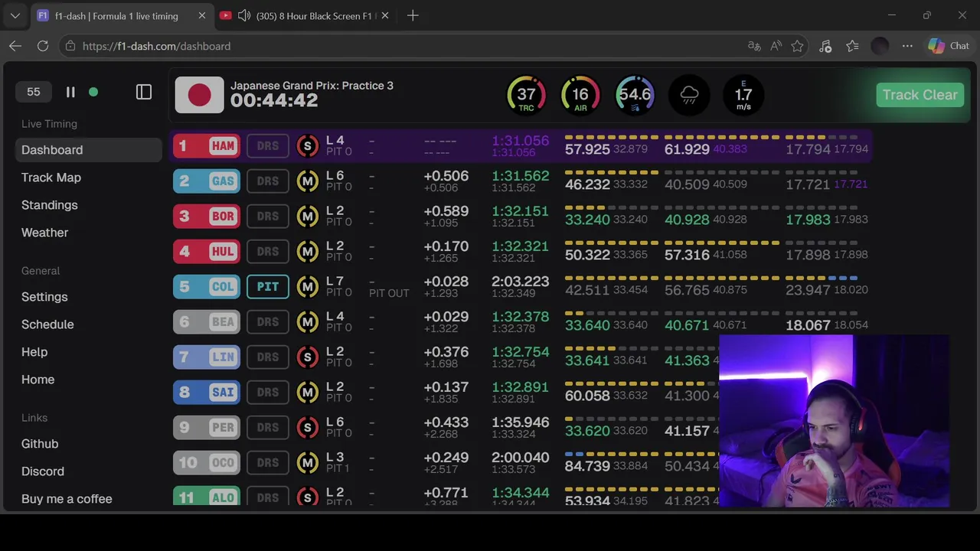Click the humidity 54.6 gauge
The image size is (980, 551).
pyautogui.click(x=635, y=95)
